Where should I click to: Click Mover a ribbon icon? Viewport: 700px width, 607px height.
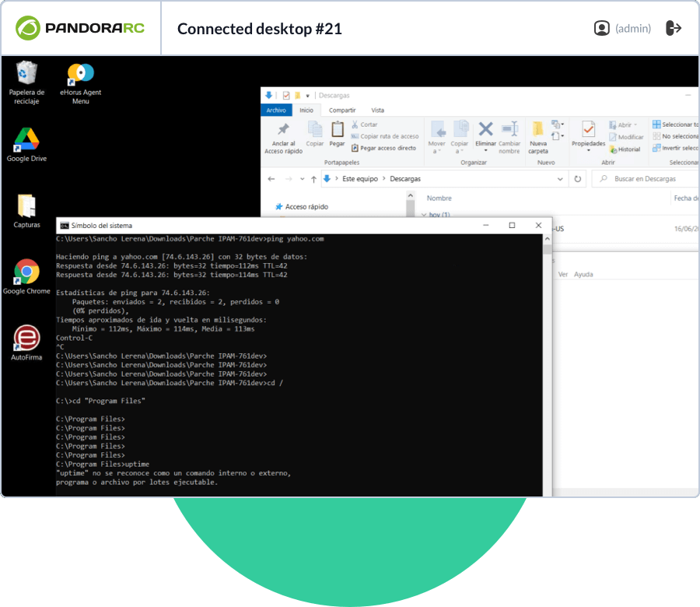[x=436, y=137]
